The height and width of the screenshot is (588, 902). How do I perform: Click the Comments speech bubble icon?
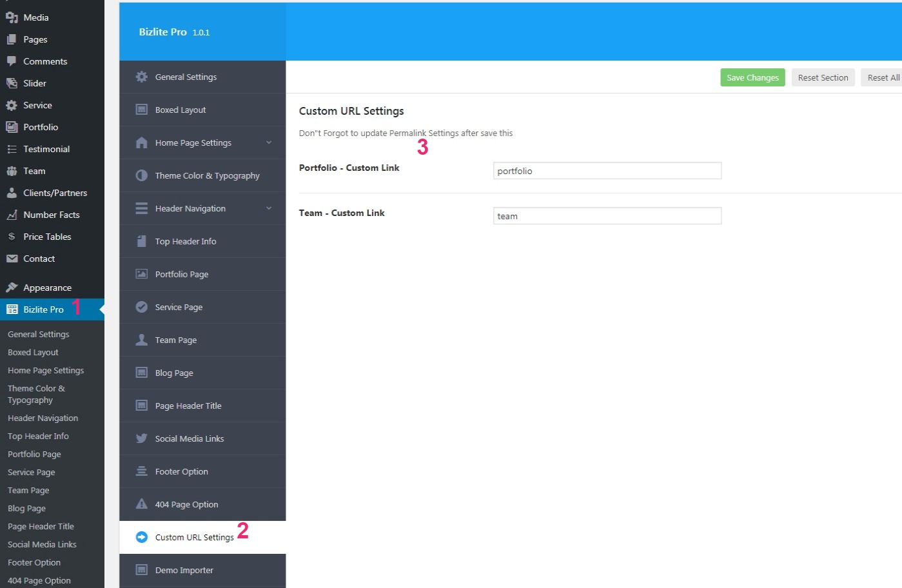point(12,61)
